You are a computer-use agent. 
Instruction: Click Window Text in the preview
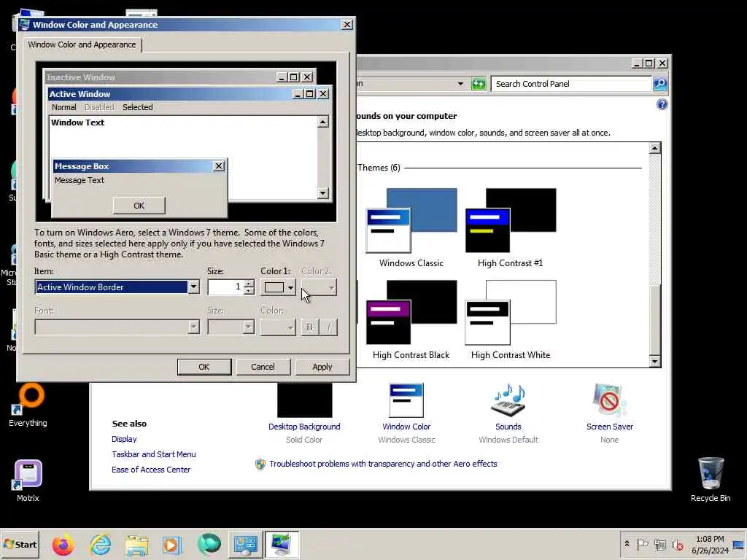77,122
